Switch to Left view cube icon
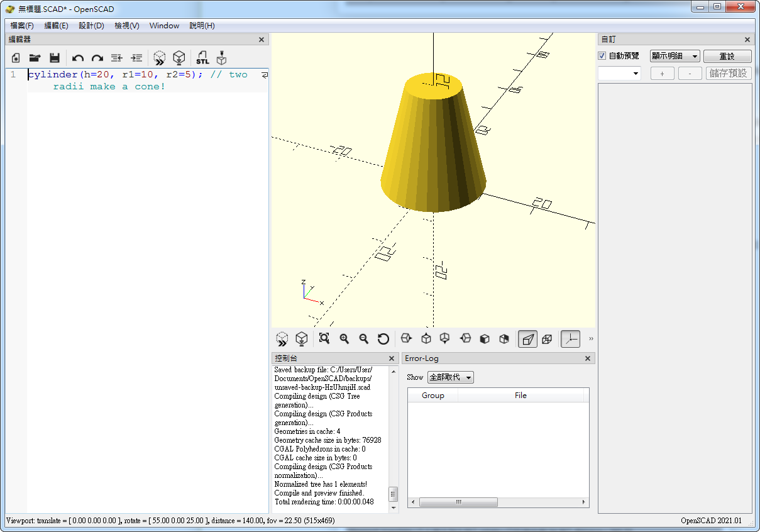 pyautogui.click(x=465, y=338)
